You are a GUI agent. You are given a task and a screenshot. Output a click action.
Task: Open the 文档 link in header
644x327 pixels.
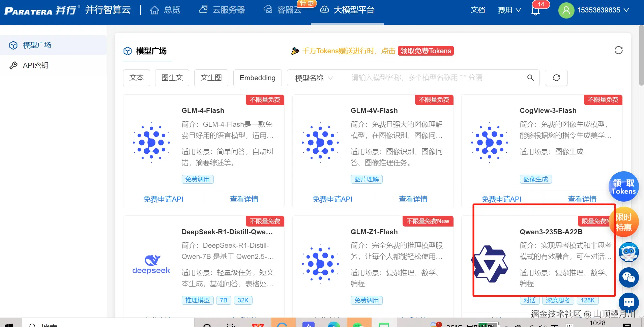click(478, 10)
